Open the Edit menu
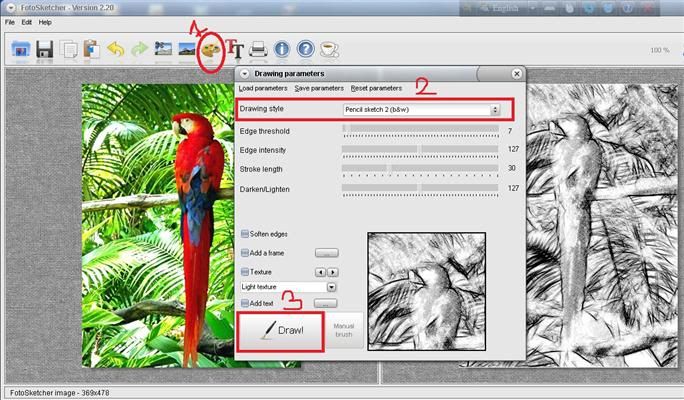This screenshot has height=400, width=684. coord(26,22)
